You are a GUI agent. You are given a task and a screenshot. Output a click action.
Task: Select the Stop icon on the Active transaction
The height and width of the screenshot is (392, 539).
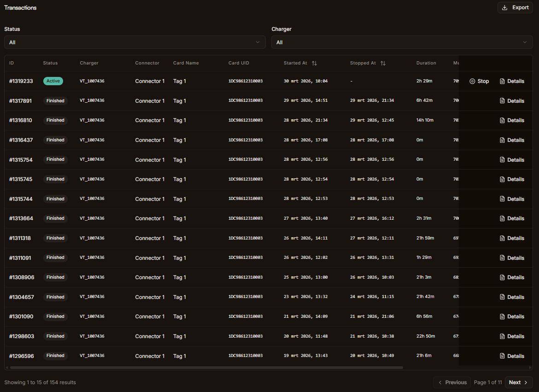[x=473, y=81]
